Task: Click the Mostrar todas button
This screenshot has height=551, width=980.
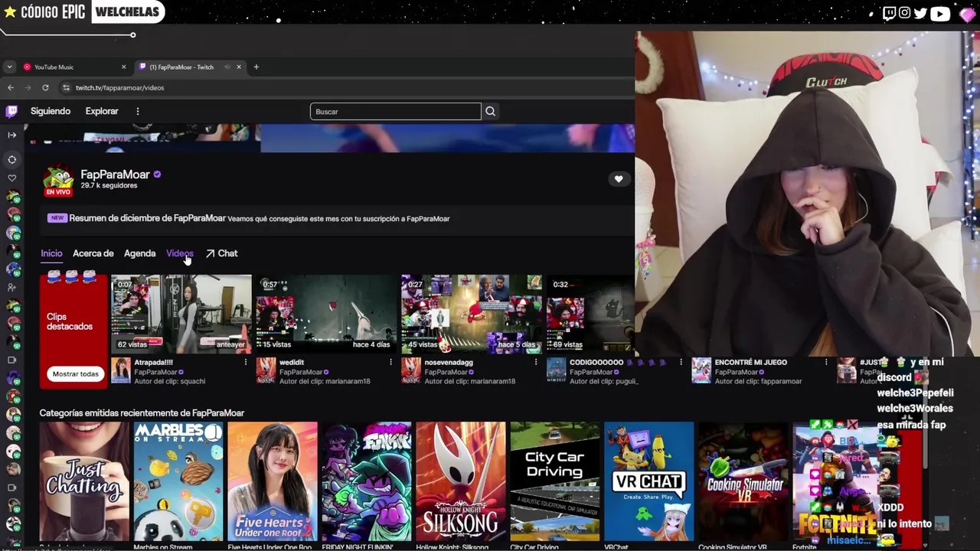Action: click(x=75, y=374)
